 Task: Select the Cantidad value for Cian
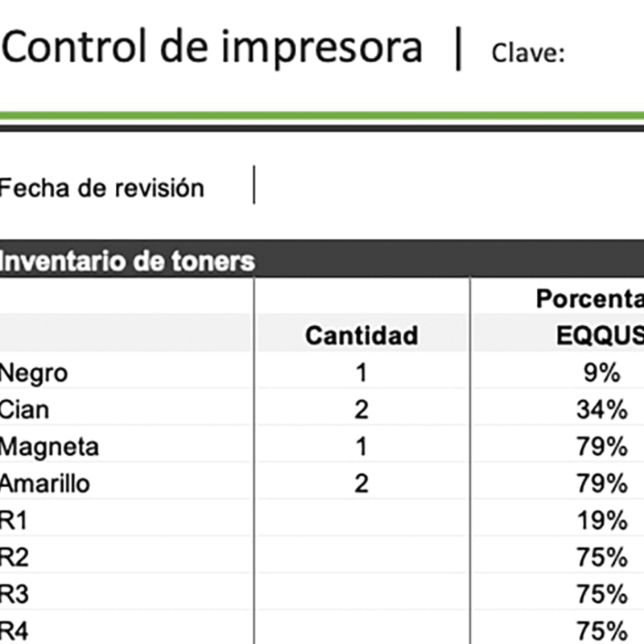361,410
